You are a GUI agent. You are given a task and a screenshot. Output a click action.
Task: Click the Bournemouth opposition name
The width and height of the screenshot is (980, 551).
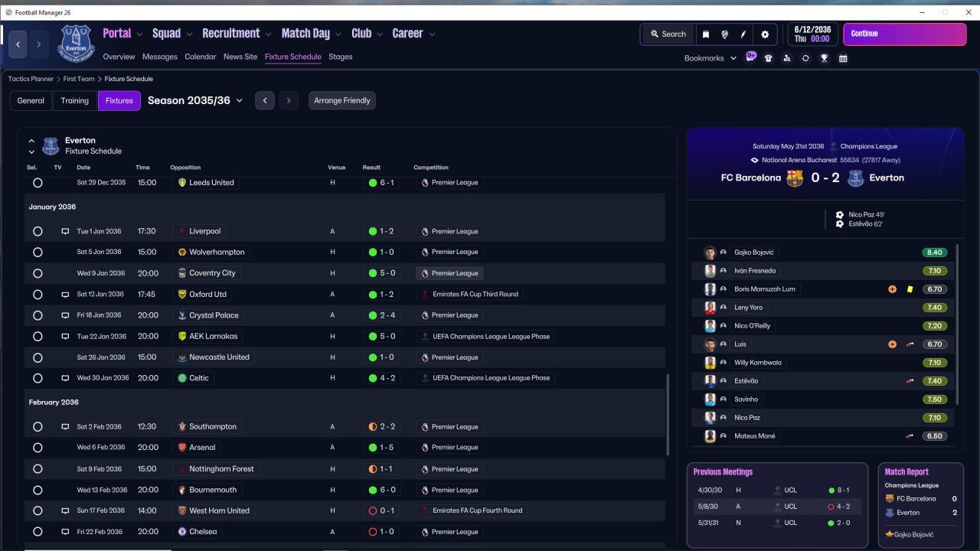(213, 490)
